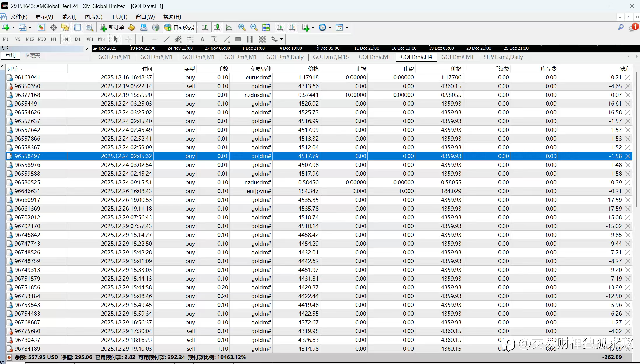This screenshot has width=640, height=364.
Task: Select the D1 timeframe button
Action: click(77, 39)
